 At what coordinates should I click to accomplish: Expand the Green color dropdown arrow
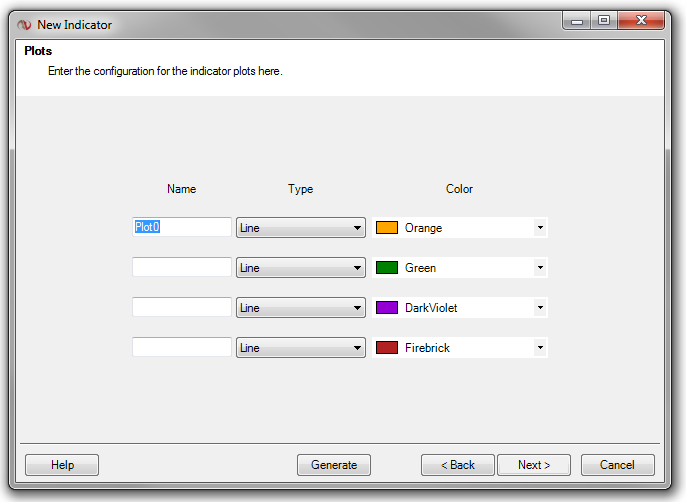point(540,267)
